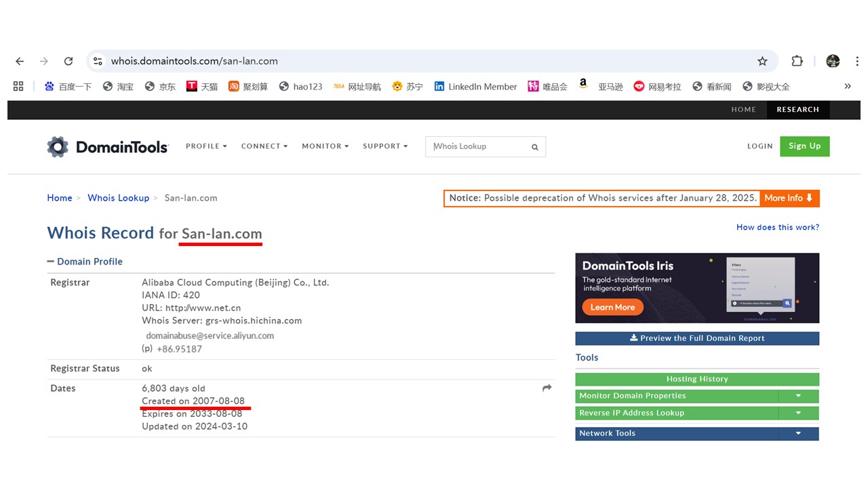The image size is (868, 488).
Task: Open the 百度一下 bookmark
Action: (68, 87)
